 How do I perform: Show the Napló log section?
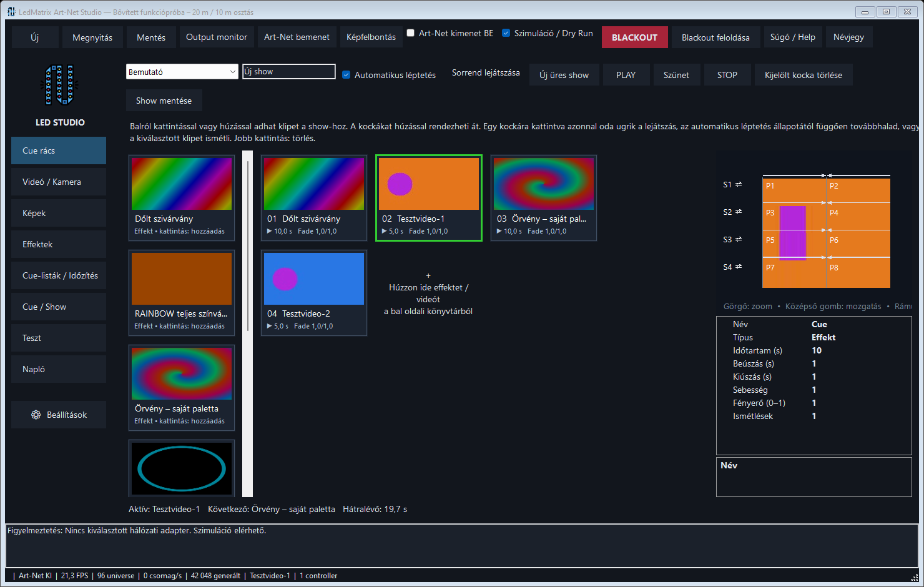(x=59, y=369)
